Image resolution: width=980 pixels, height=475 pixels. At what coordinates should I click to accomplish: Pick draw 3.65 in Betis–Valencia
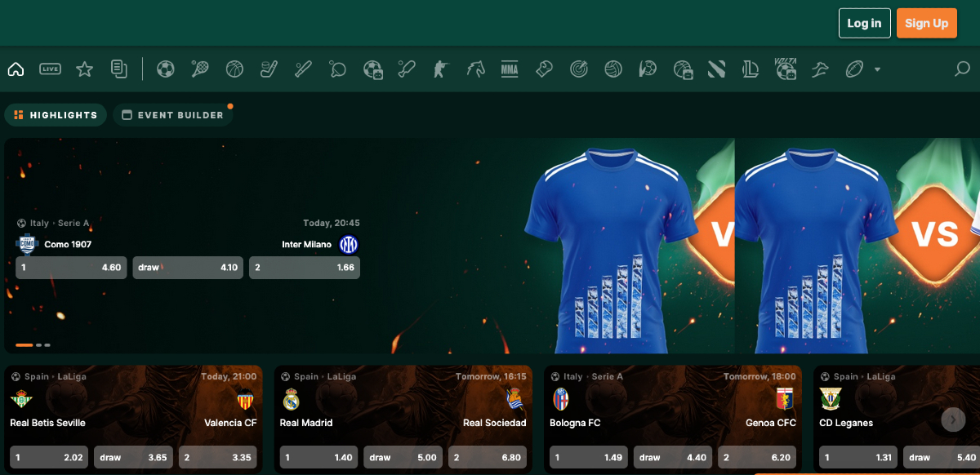click(x=133, y=457)
